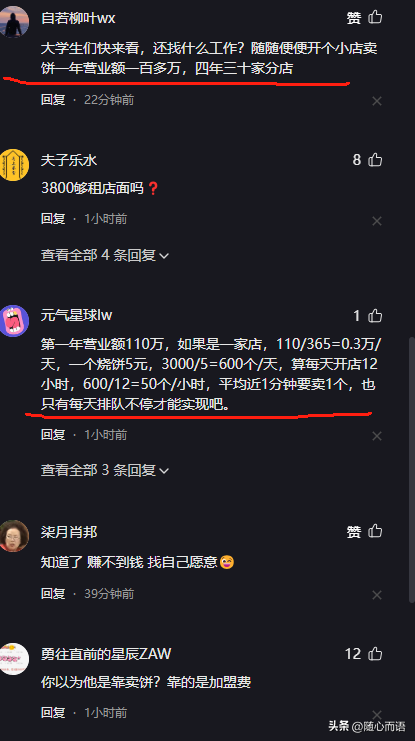
Task: Open 元气星球lw's avatar
Action: coord(14,321)
